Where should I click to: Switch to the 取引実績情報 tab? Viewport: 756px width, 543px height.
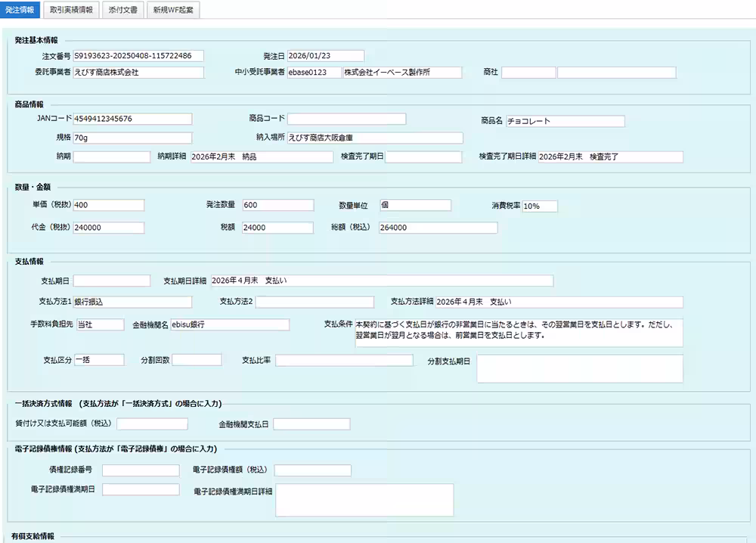[71, 11]
